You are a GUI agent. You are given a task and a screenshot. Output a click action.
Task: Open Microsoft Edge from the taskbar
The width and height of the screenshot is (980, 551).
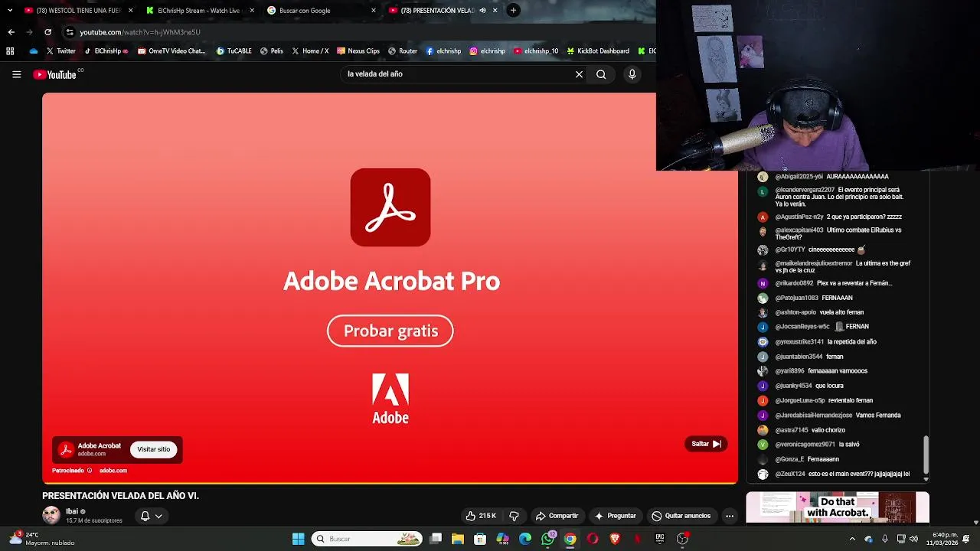[x=525, y=539]
